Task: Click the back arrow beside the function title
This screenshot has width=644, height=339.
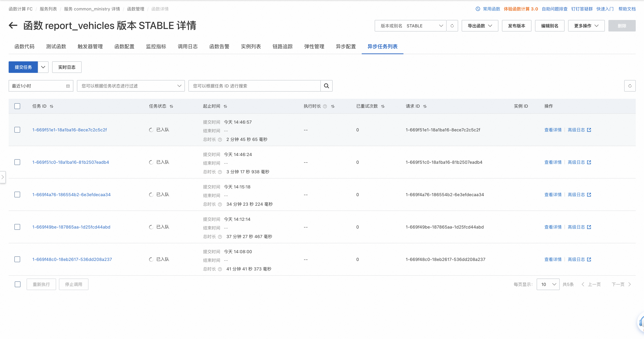Action: 13,25
